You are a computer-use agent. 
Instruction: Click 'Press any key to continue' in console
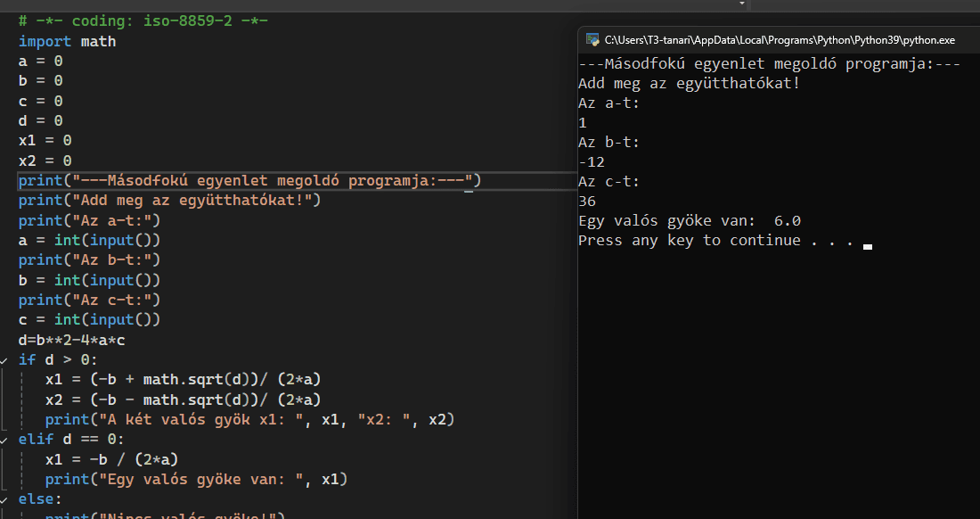pyautogui.click(x=715, y=241)
